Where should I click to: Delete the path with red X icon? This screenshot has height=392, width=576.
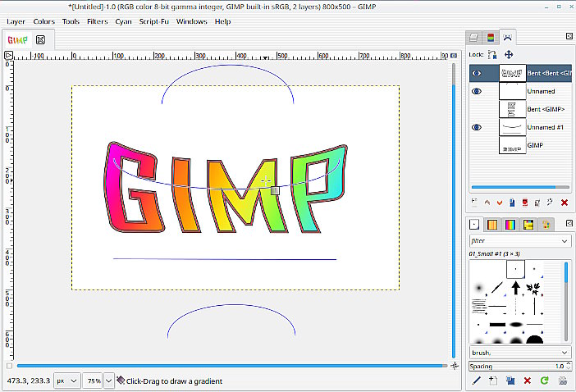click(x=565, y=203)
